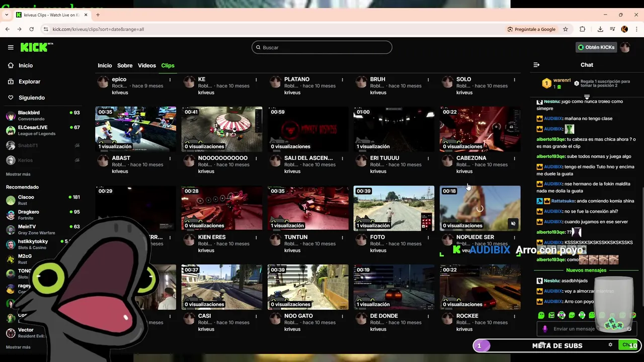
Task: Open options menu for the ROCKEE clip
Action: coord(514,316)
